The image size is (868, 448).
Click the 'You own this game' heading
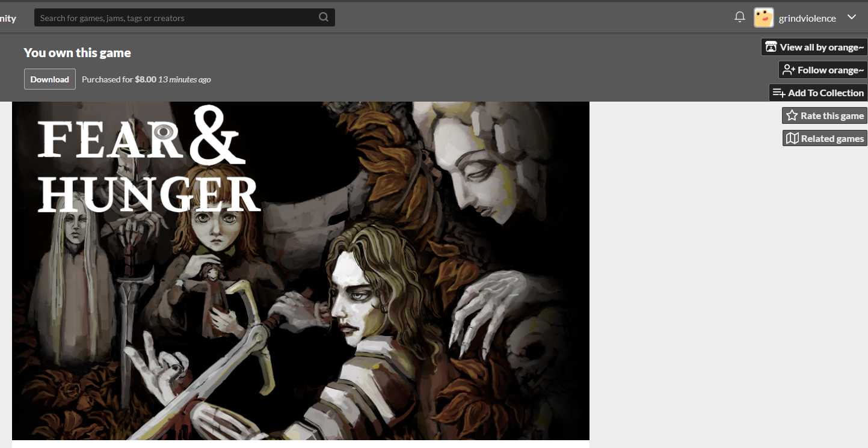click(78, 53)
